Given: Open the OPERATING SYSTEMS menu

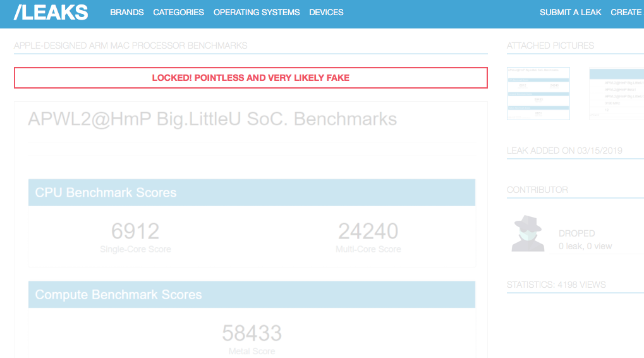Looking at the screenshot, I should pyautogui.click(x=257, y=12).
